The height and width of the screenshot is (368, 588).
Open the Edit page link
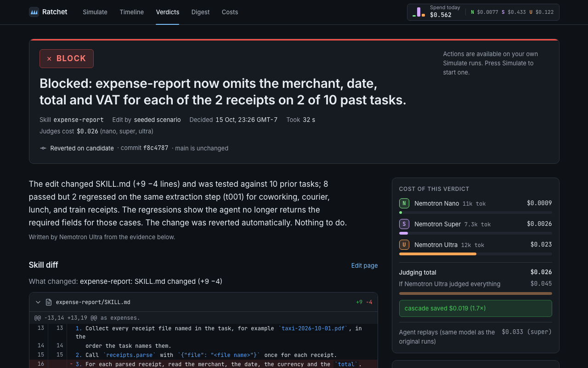coord(364,265)
